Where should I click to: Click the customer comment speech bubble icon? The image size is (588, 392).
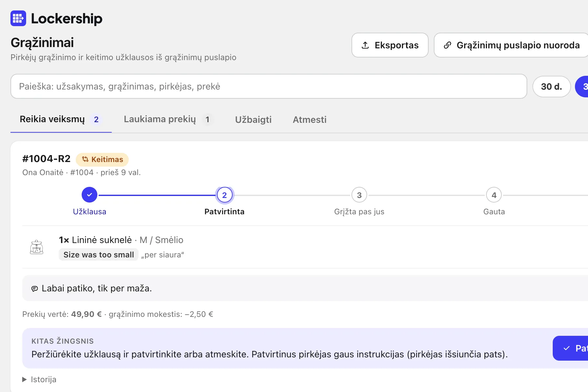tap(35, 288)
